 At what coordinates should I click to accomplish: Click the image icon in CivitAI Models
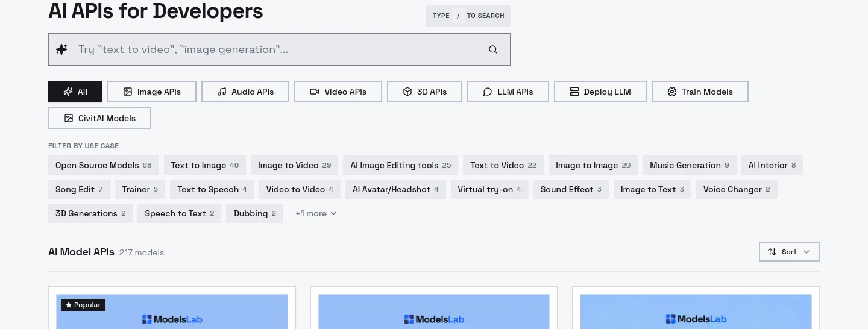(69, 118)
